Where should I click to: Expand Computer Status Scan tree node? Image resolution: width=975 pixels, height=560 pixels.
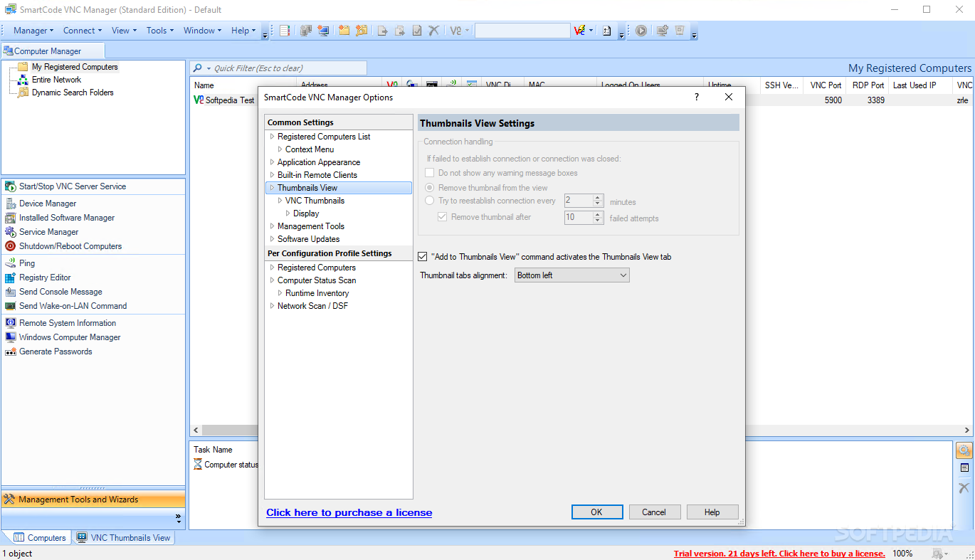(272, 280)
